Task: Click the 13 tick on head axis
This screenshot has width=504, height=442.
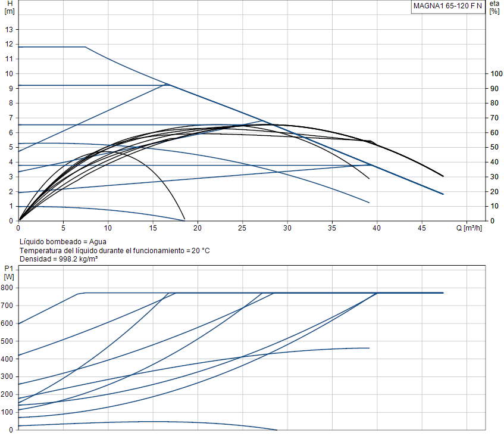Action: pyautogui.click(x=9, y=30)
